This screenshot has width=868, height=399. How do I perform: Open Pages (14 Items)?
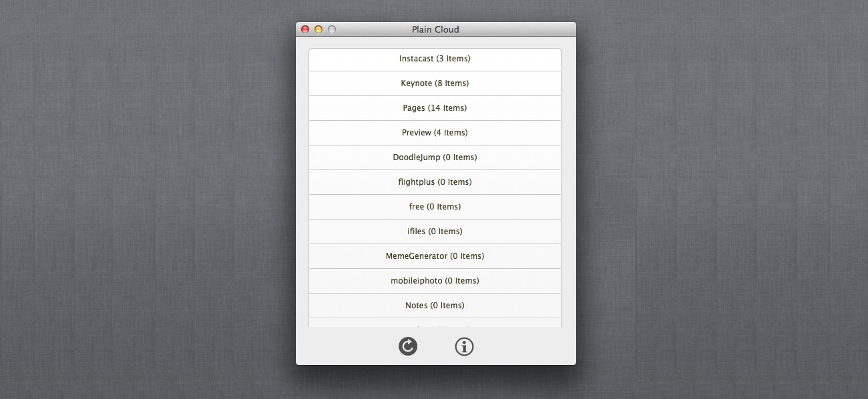(x=435, y=108)
